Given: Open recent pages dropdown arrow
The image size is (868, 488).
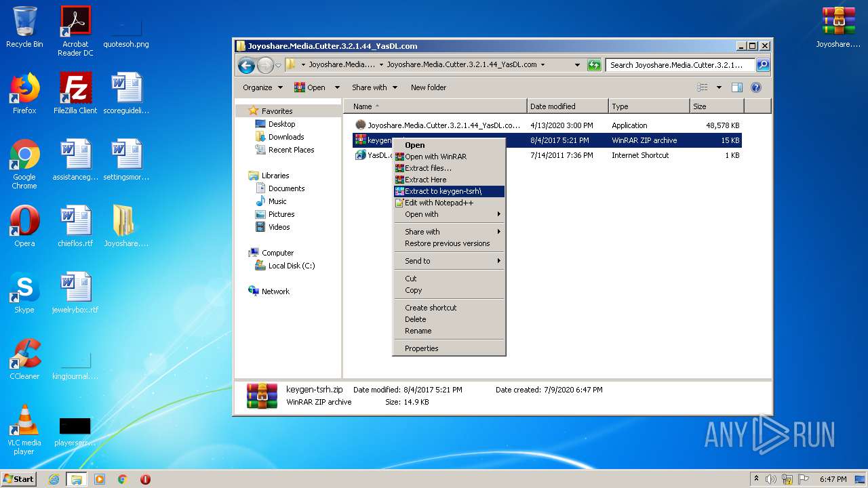Looking at the screenshot, I should pyautogui.click(x=278, y=66).
